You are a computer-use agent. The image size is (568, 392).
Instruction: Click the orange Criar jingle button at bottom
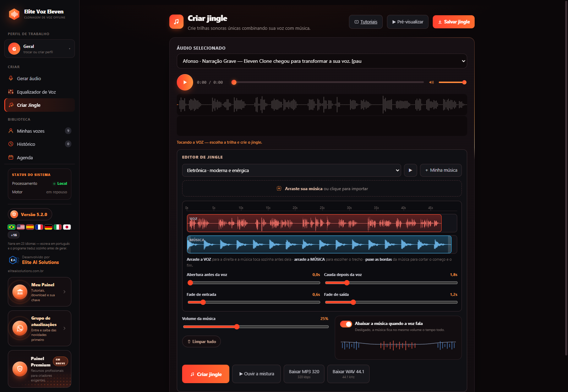(206, 374)
